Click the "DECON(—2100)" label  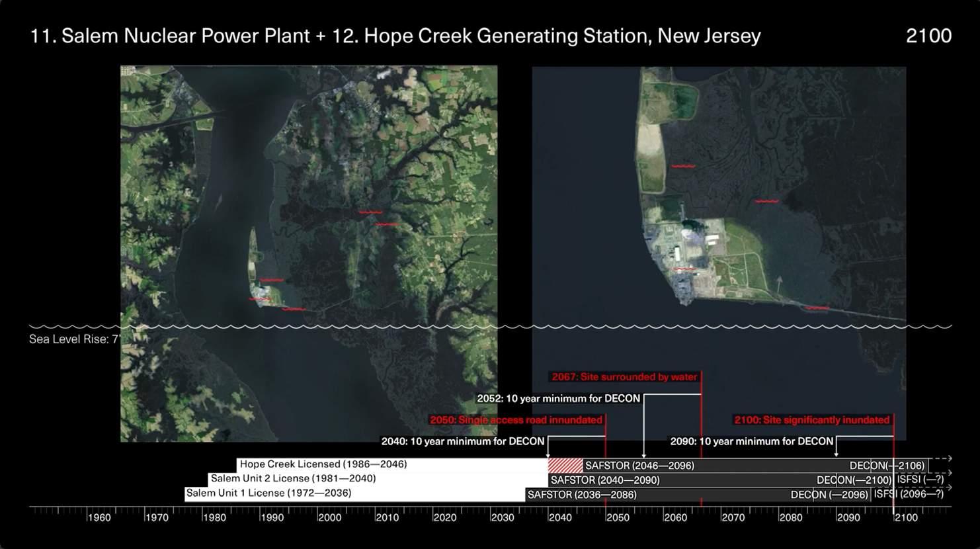point(854,480)
